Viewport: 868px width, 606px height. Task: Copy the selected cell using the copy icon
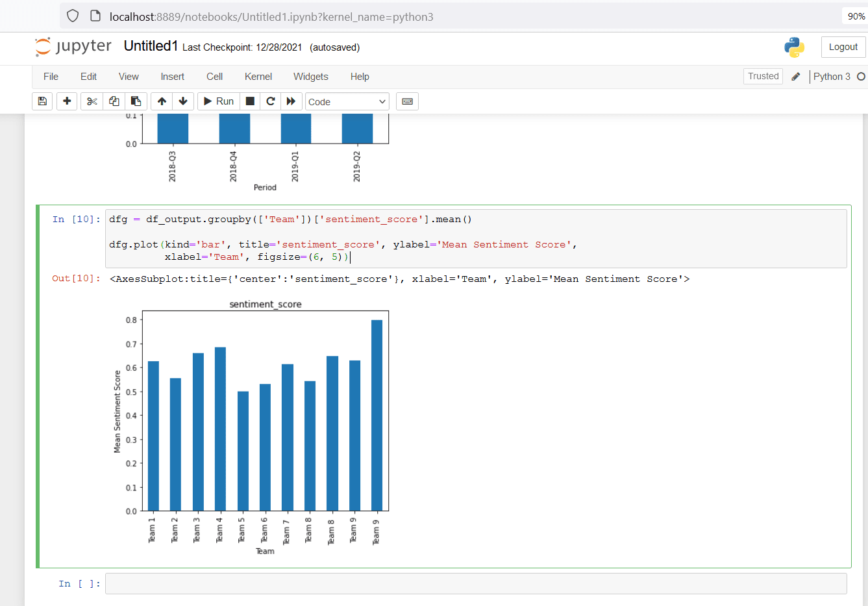[113, 101]
